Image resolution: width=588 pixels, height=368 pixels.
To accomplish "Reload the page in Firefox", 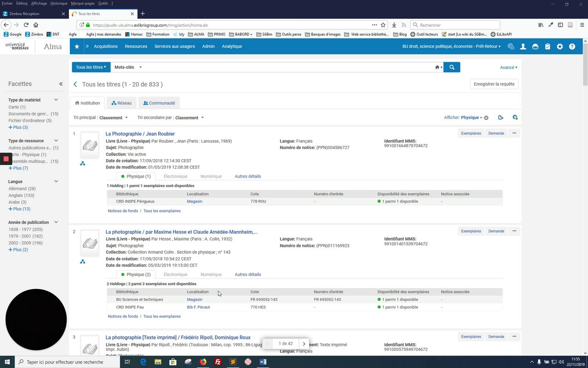I will tap(26, 25).
